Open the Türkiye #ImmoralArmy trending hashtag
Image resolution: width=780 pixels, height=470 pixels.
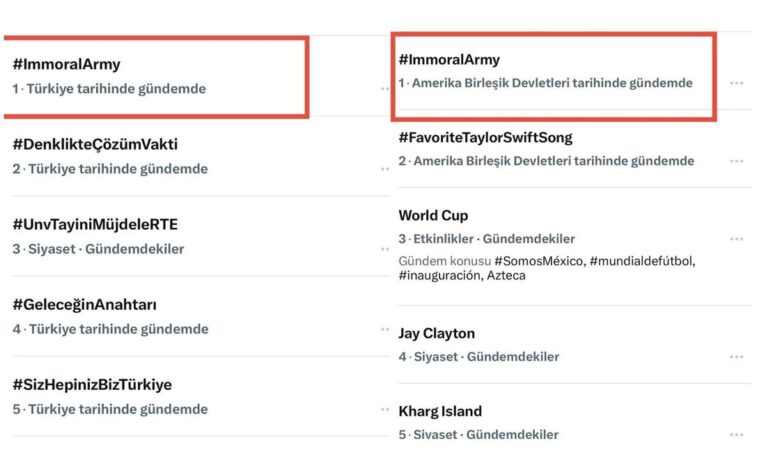(67, 64)
